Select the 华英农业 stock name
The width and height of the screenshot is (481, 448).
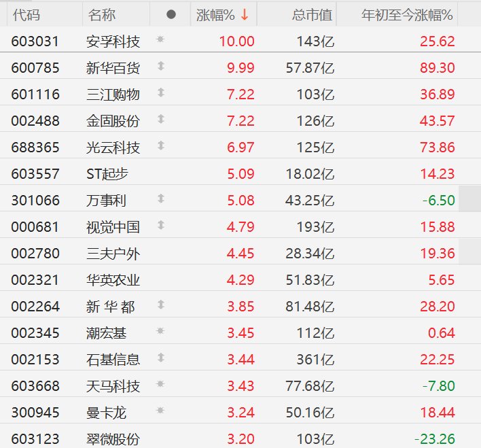(113, 280)
